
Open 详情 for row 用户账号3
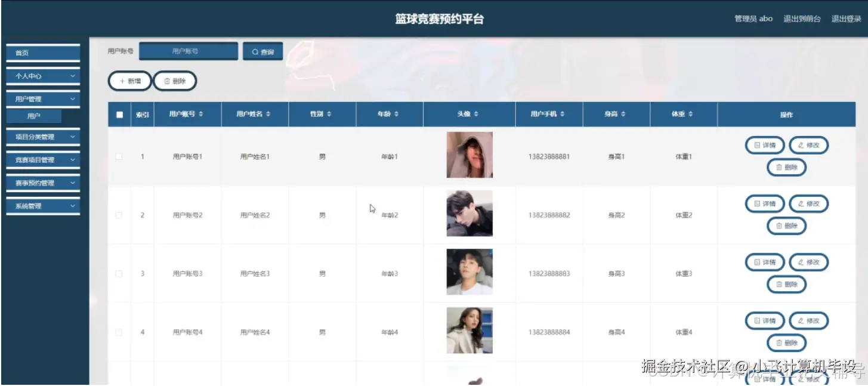click(x=765, y=262)
